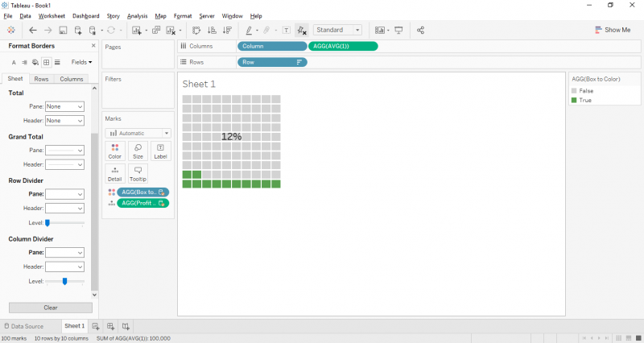644x343 pixels.
Task: Open the Tooltip marks card
Action: pyautogui.click(x=138, y=174)
